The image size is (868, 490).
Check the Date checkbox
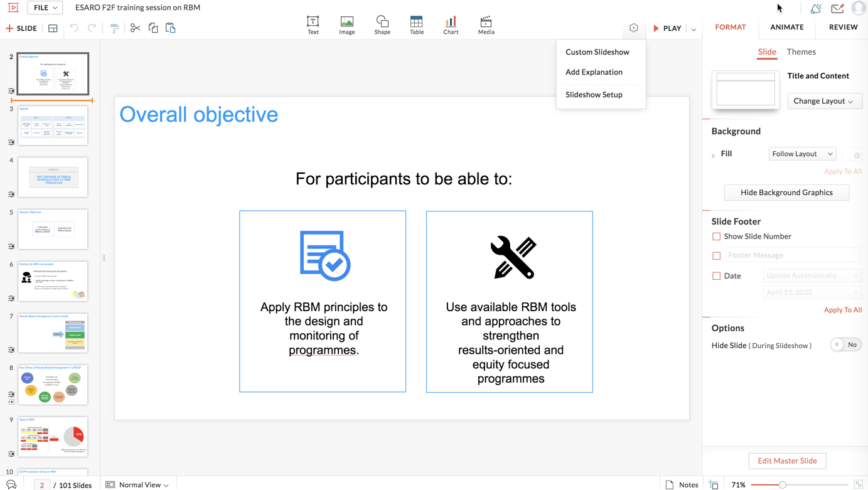click(716, 276)
